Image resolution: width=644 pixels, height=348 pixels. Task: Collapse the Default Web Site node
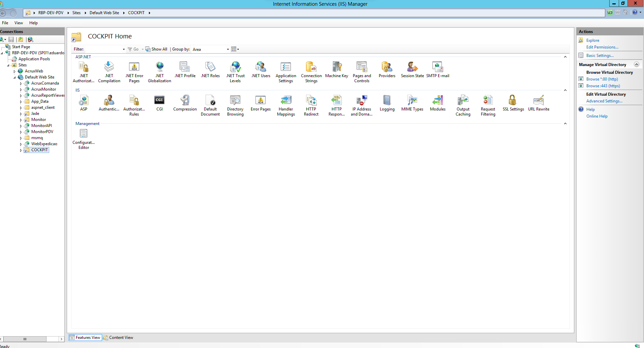coord(14,77)
